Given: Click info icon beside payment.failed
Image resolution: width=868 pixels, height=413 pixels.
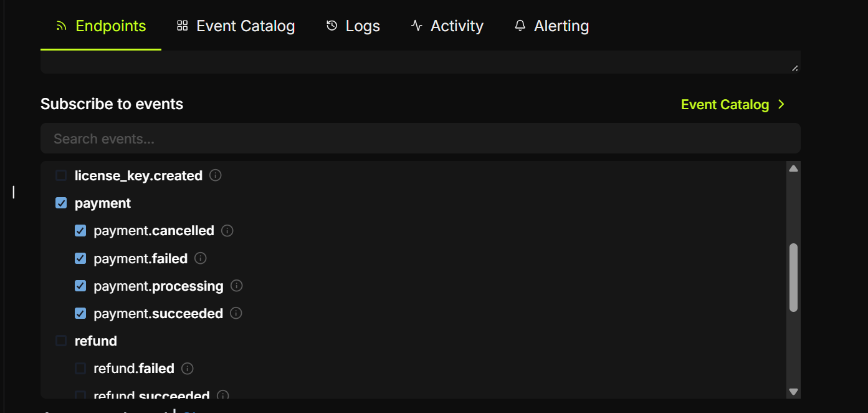Looking at the screenshot, I should 201,258.
